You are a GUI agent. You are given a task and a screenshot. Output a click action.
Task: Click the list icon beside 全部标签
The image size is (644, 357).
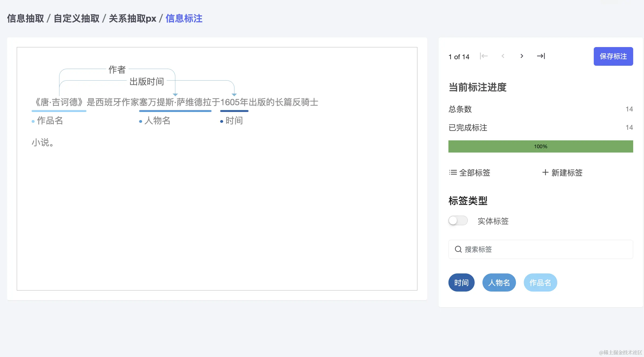pos(452,173)
